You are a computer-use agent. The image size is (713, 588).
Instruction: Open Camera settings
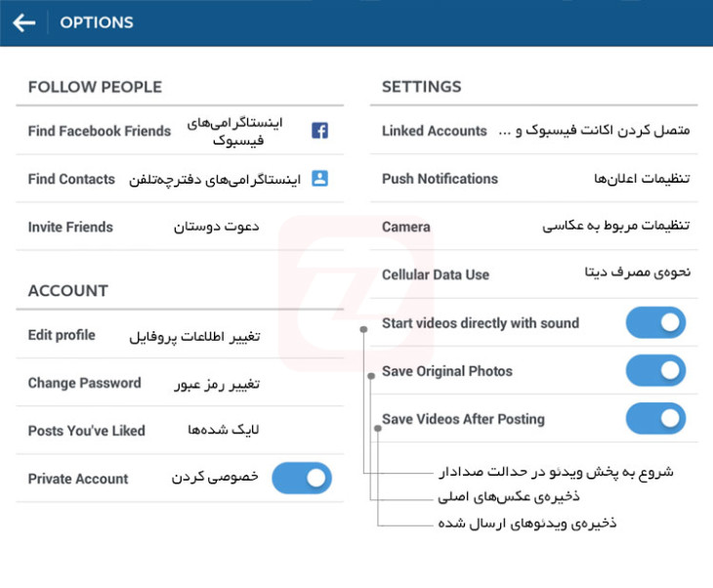coord(534,226)
